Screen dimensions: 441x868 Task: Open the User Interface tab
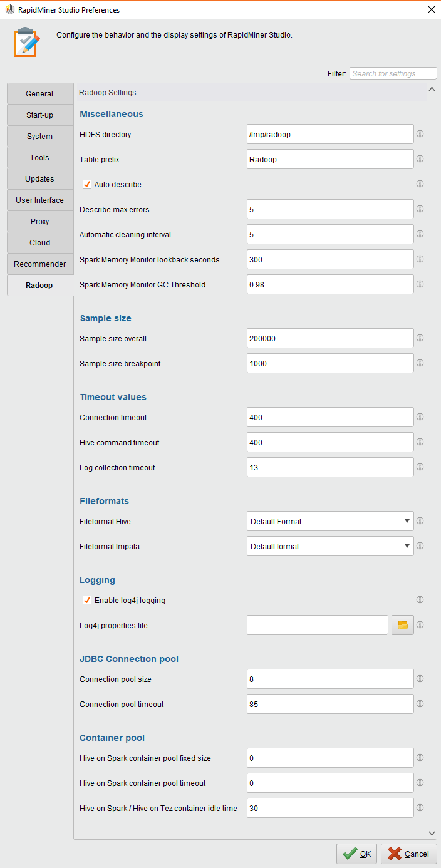point(39,200)
